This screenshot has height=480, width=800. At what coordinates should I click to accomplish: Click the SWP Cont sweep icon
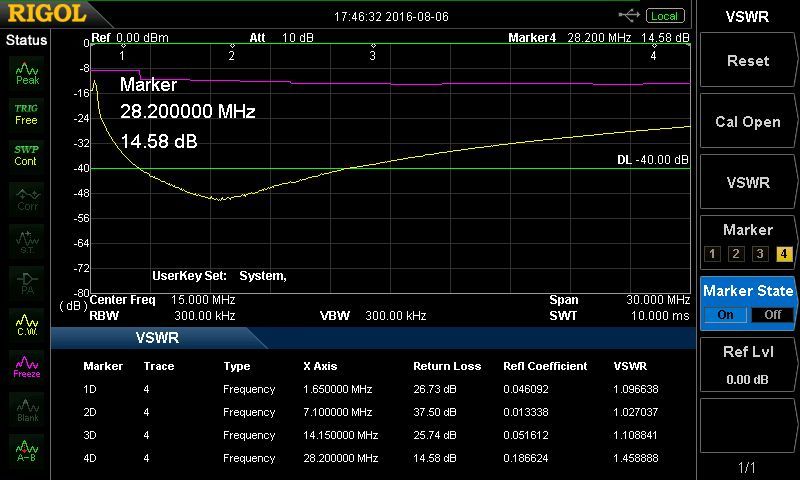[26, 155]
